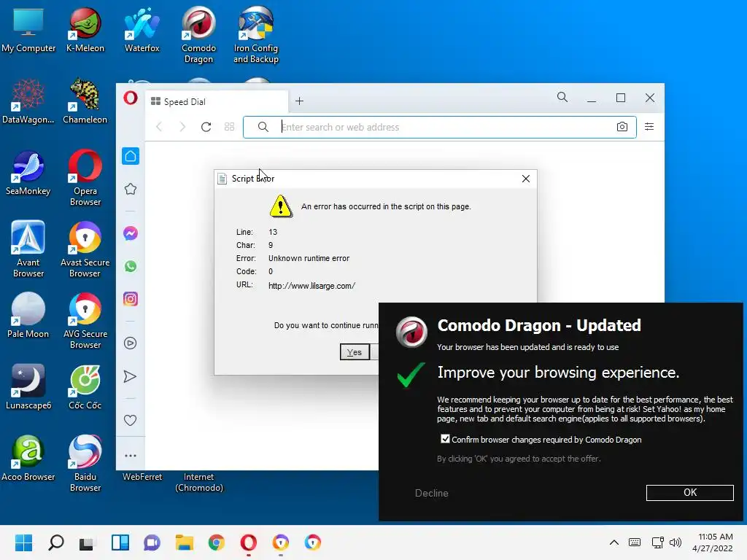Image resolution: width=747 pixels, height=560 pixels.
Task: Open Lunascape6 desktop shortcut
Action: pos(28,387)
